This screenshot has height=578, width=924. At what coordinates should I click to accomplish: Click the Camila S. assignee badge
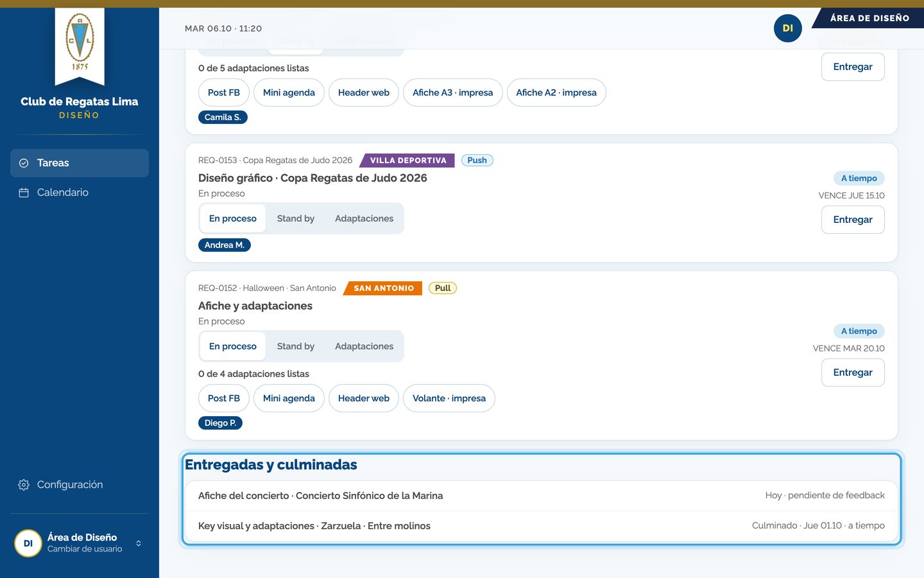tap(223, 118)
